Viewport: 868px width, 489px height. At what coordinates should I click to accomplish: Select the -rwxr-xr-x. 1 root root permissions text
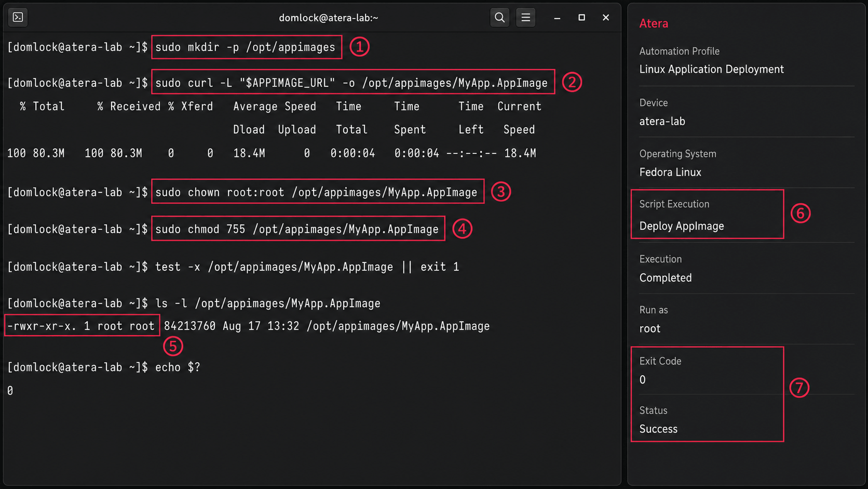coord(81,326)
